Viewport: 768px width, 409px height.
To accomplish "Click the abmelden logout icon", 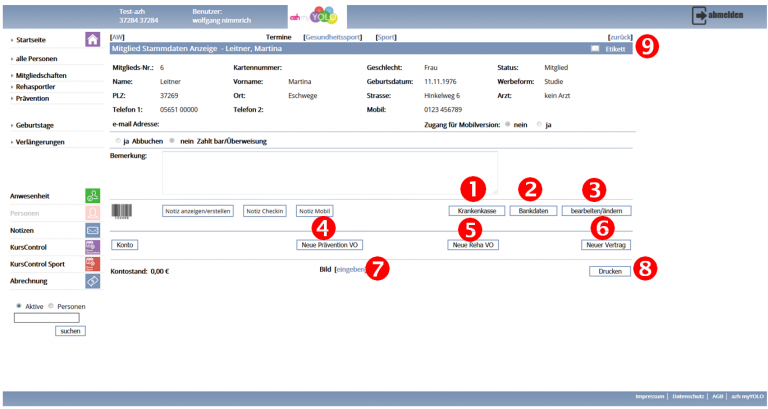I will click(x=700, y=16).
